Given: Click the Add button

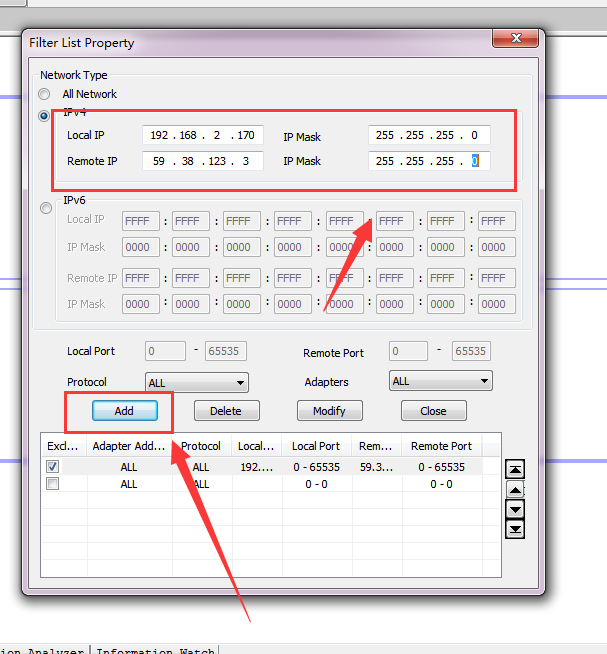Looking at the screenshot, I should click(x=124, y=411).
